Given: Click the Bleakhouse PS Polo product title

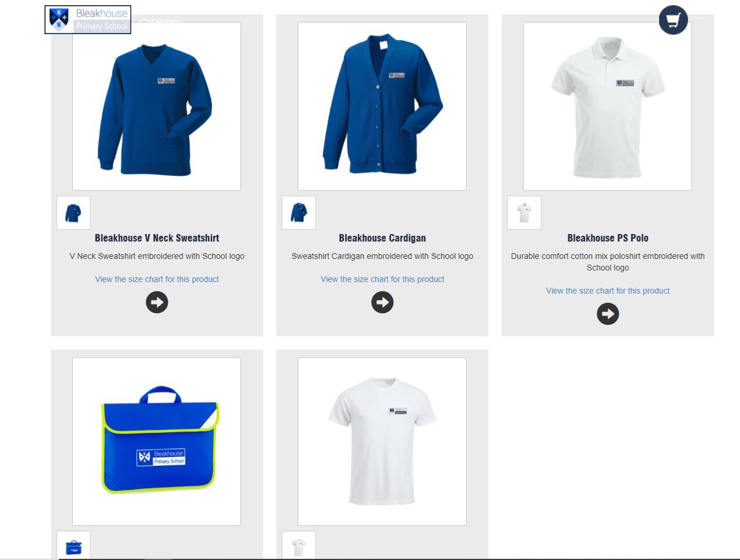Looking at the screenshot, I should 608,238.
